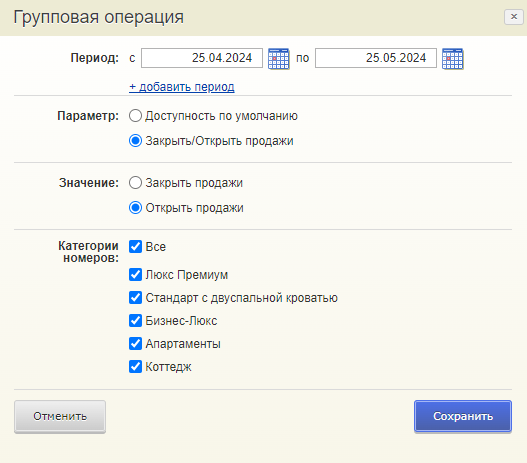This screenshot has width=527, height=463.
Task: Select 'Закрыть/Открыть продажи' radio option
Action: click(x=135, y=141)
